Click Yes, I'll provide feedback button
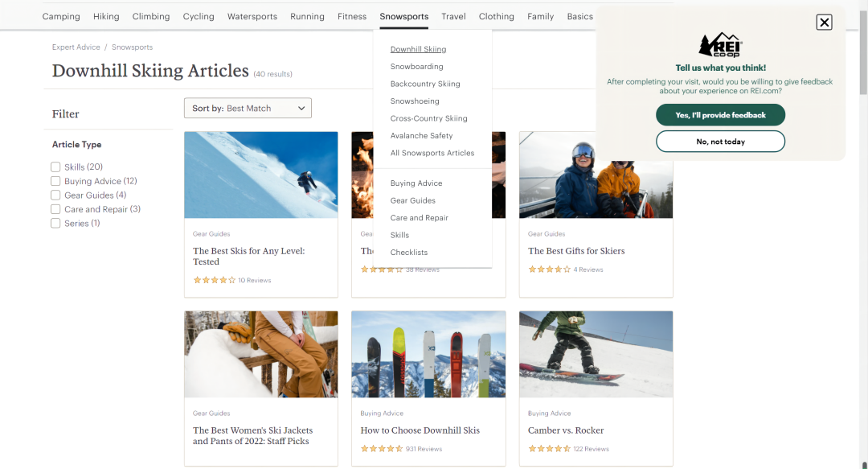This screenshot has height=469, width=868. pyautogui.click(x=720, y=115)
